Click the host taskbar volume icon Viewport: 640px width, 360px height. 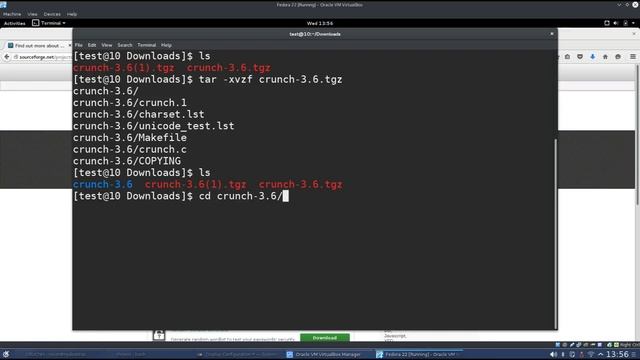pyautogui.click(x=553, y=354)
